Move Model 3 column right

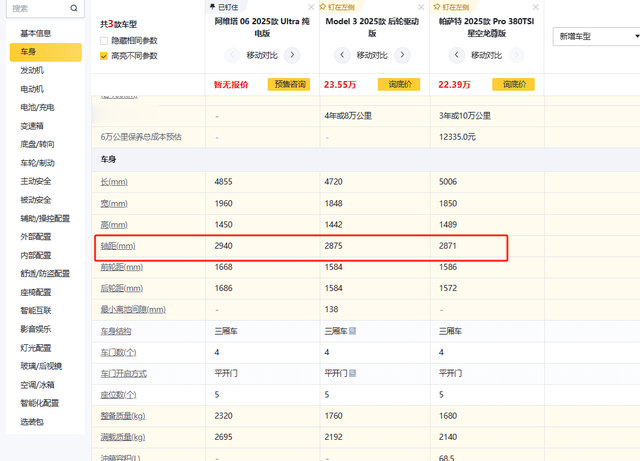tap(402, 55)
